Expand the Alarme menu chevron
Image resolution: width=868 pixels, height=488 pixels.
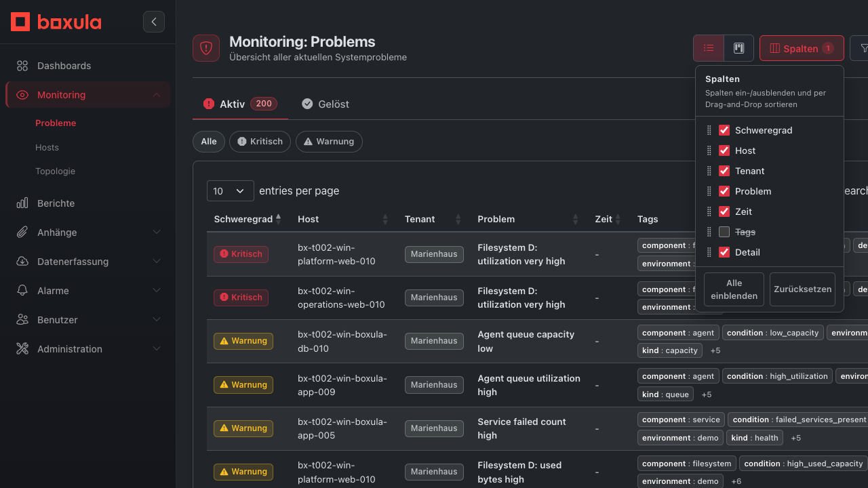157,291
